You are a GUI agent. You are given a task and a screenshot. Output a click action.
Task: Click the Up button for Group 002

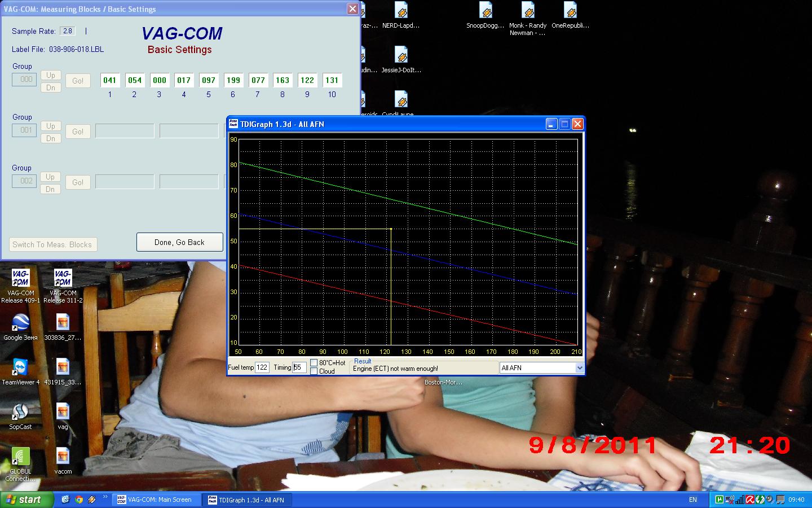[51, 177]
